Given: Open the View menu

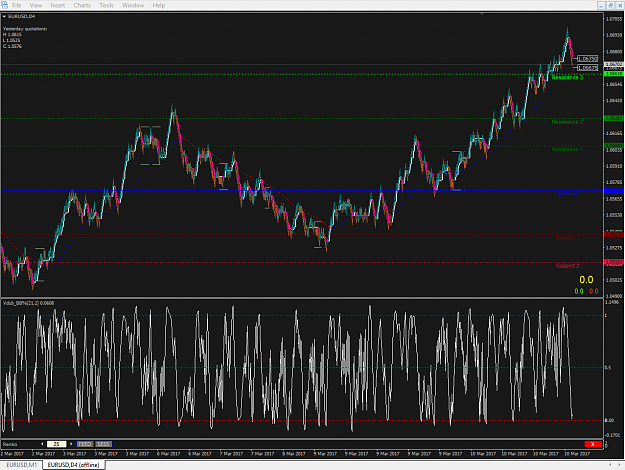Looking at the screenshot, I should pyautogui.click(x=35, y=5).
